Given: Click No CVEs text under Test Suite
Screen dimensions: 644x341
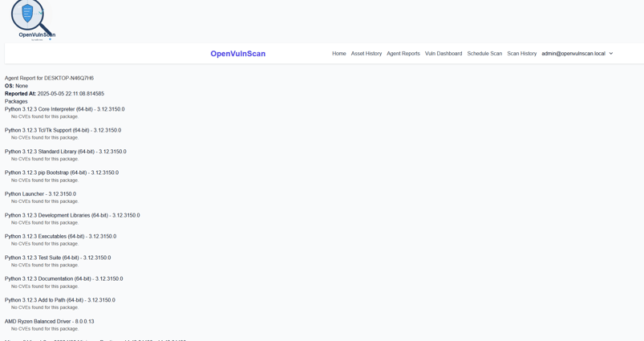Looking at the screenshot, I should click(x=45, y=265).
